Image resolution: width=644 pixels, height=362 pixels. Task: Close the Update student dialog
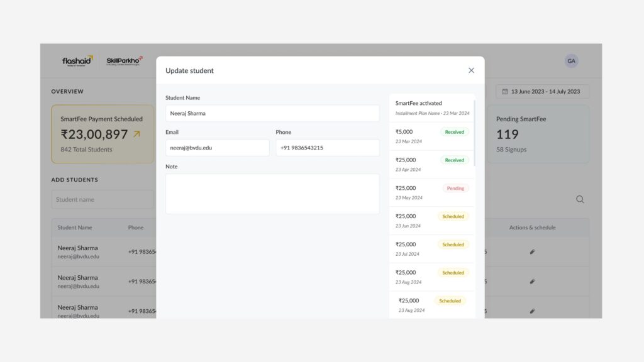point(471,70)
